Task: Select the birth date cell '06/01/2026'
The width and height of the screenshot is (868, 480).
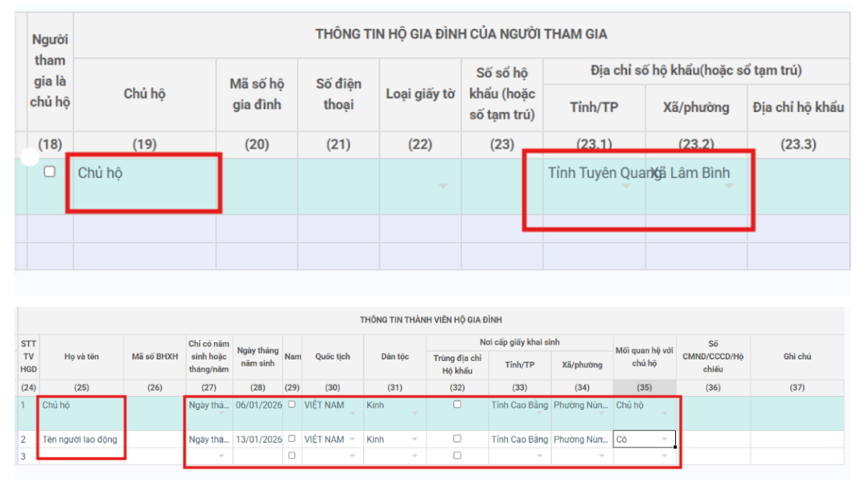Action: (257, 405)
